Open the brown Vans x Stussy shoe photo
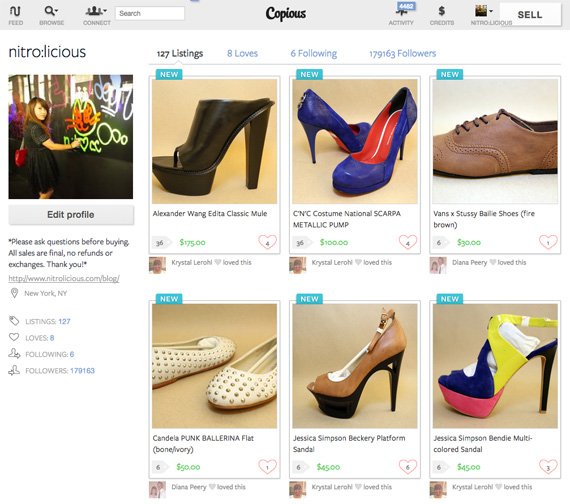The height and width of the screenshot is (504, 570). (495, 141)
